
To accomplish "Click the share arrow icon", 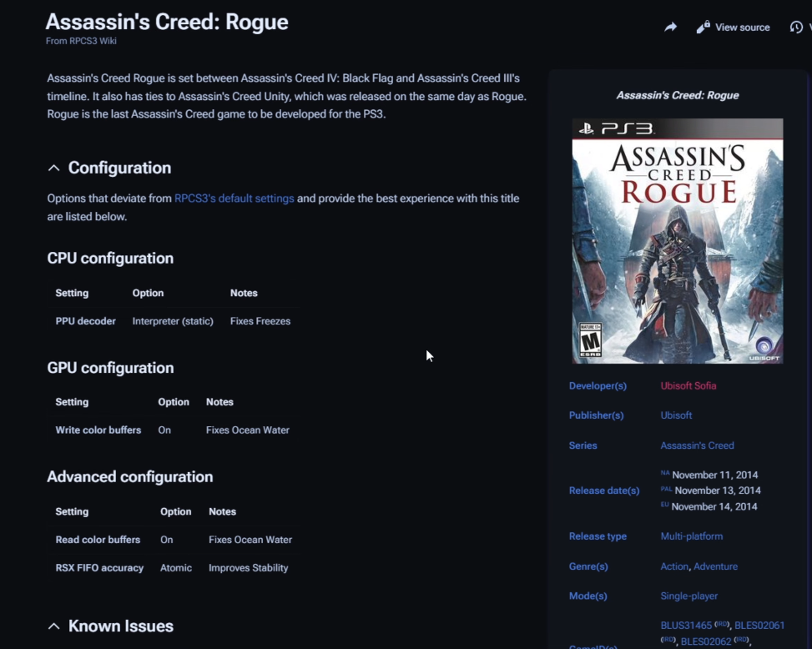I will click(671, 27).
